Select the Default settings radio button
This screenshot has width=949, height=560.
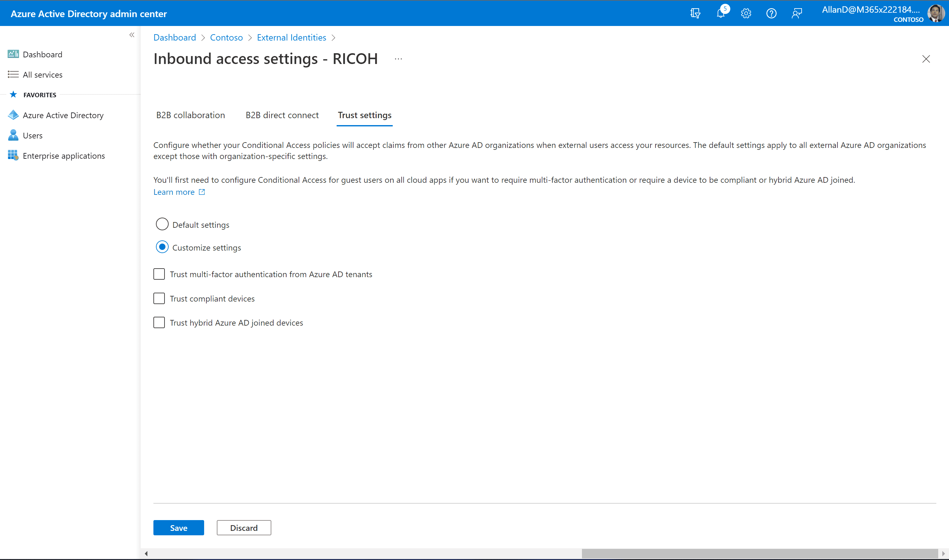pos(162,224)
